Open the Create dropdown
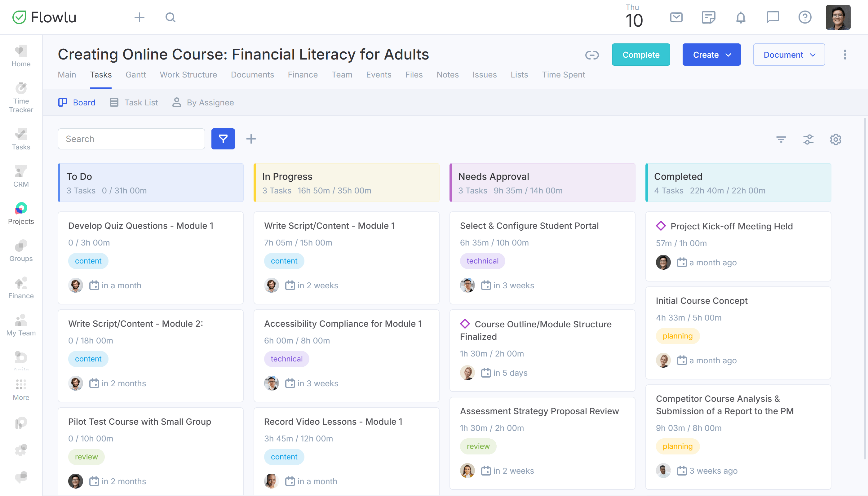868x496 pixels. pyautogui.click(x=711, y=55)
